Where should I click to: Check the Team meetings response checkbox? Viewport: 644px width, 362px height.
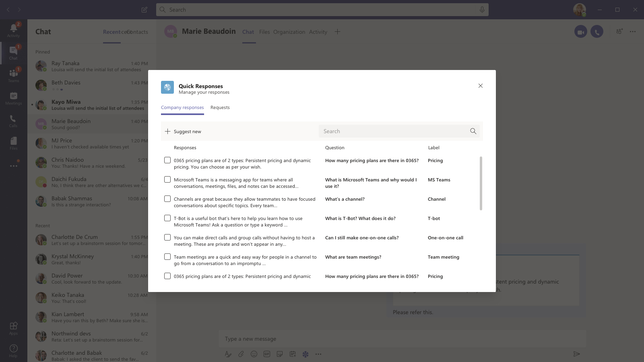coord(167,257)
